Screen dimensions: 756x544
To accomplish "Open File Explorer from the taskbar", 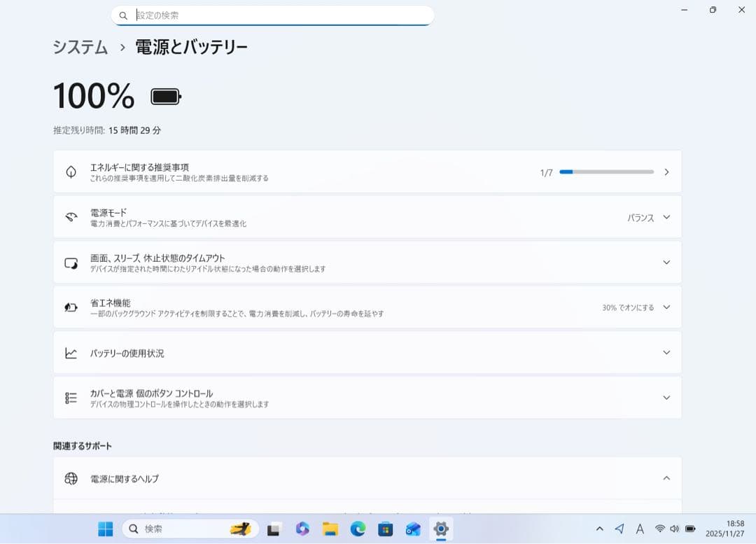I will tap(330, 529).
